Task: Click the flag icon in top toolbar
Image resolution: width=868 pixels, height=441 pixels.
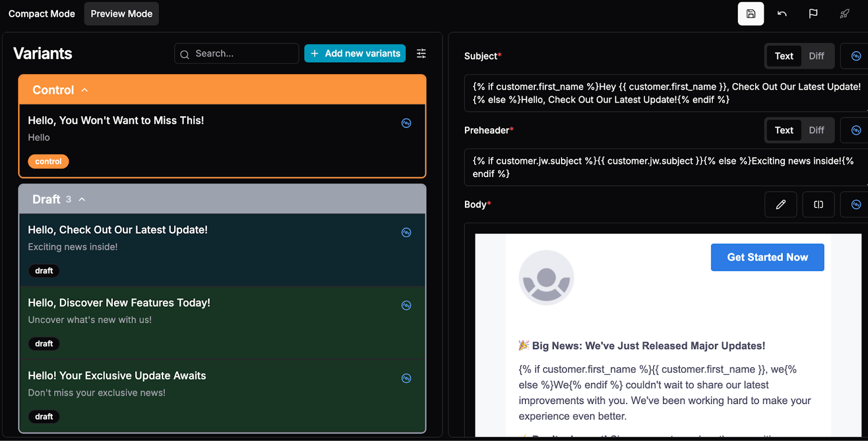Action: (x=813, y=14)
